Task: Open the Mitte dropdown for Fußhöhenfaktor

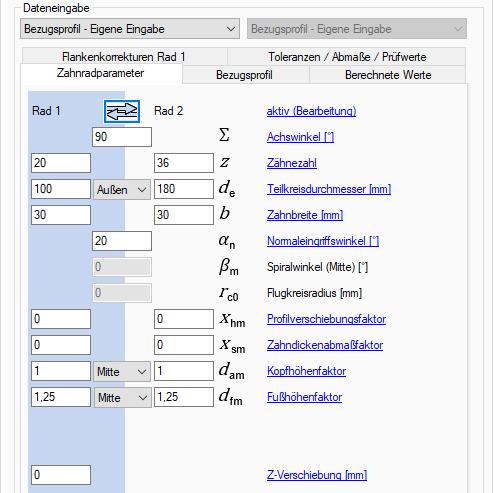Action: tap(123, 397)
